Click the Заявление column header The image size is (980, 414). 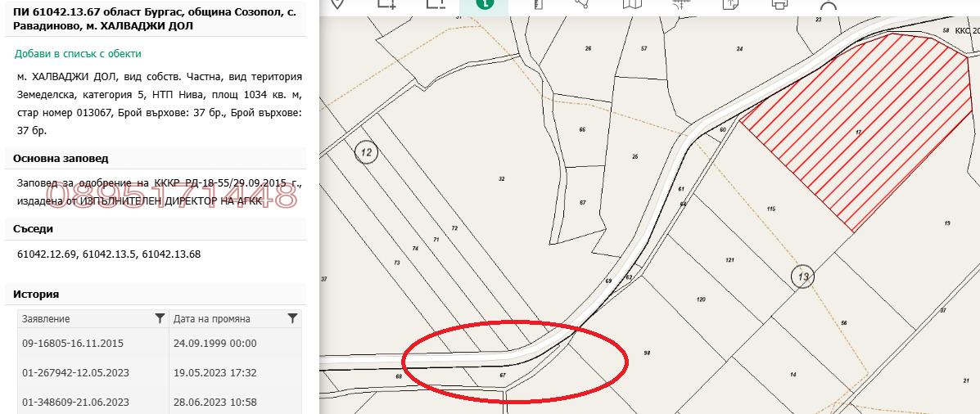click(x=82, y=318)
